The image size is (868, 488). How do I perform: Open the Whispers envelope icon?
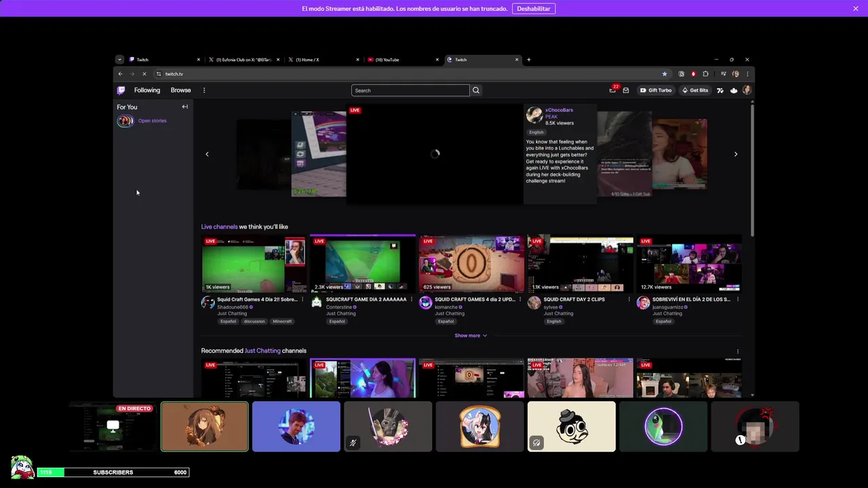coord(626,90)
